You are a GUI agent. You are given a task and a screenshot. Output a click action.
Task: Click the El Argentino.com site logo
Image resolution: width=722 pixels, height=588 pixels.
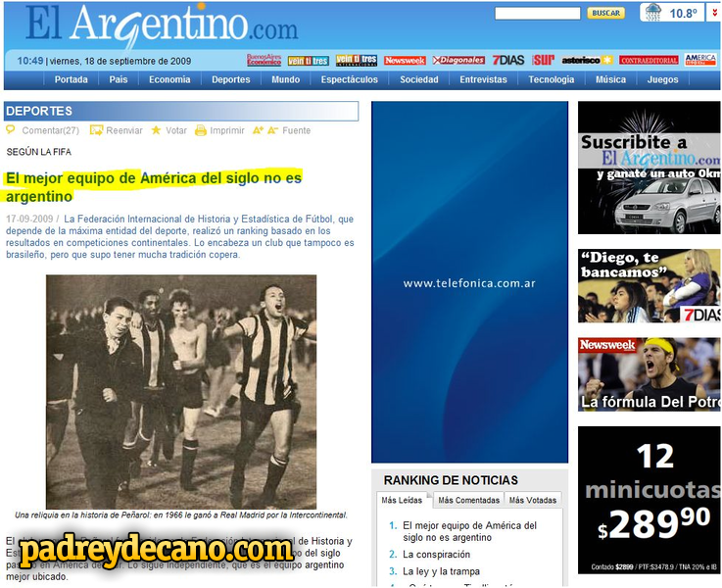coord(162,25)
